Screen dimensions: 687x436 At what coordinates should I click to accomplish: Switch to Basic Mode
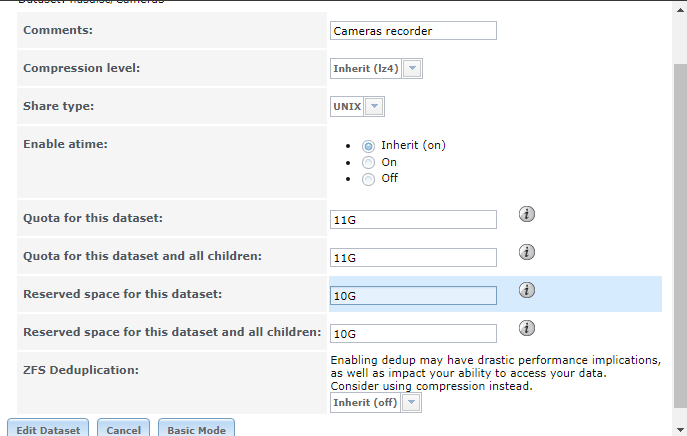tap(196, 429)
